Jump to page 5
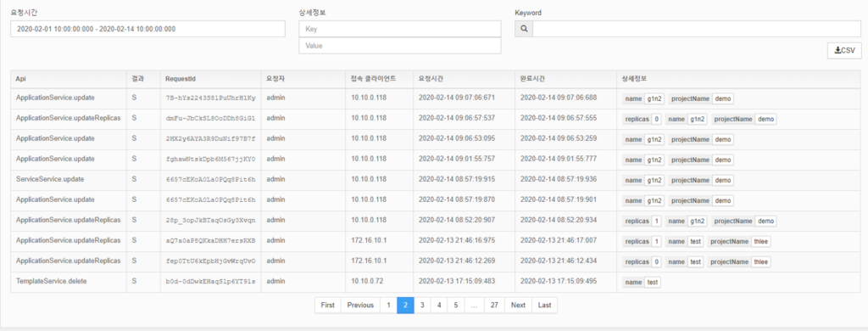This screenshot has height=331, width=868. pos(455,305)
